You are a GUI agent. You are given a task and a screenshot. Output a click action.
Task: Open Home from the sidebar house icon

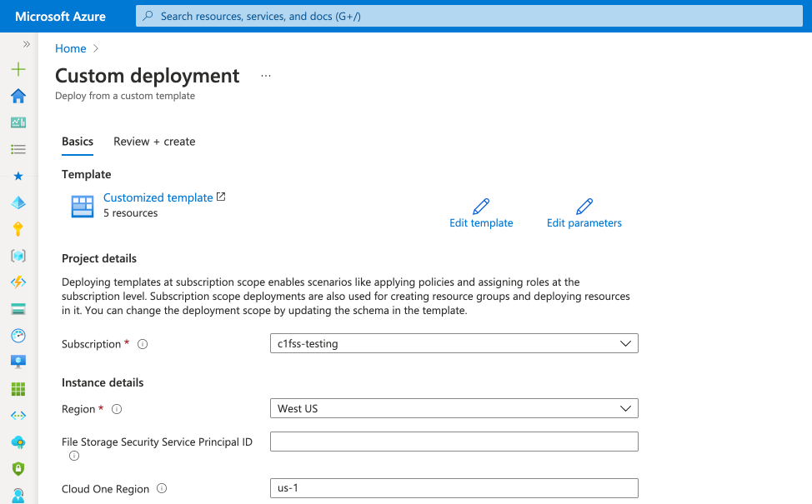[18, 96]
